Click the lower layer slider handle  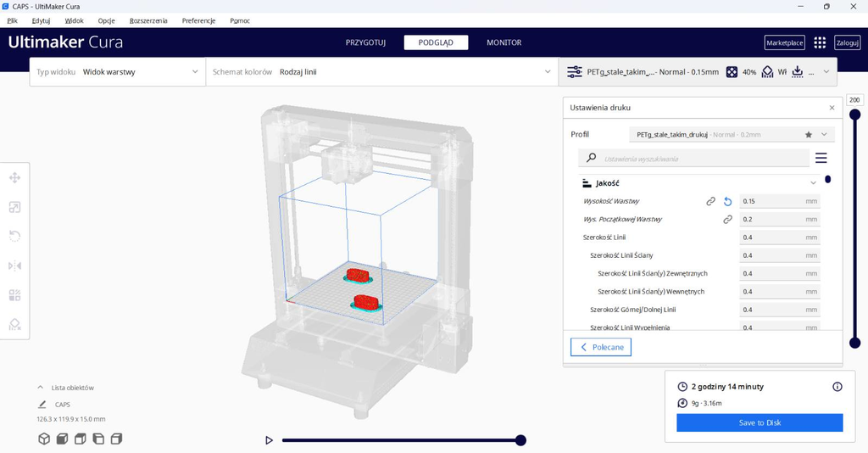854,343
